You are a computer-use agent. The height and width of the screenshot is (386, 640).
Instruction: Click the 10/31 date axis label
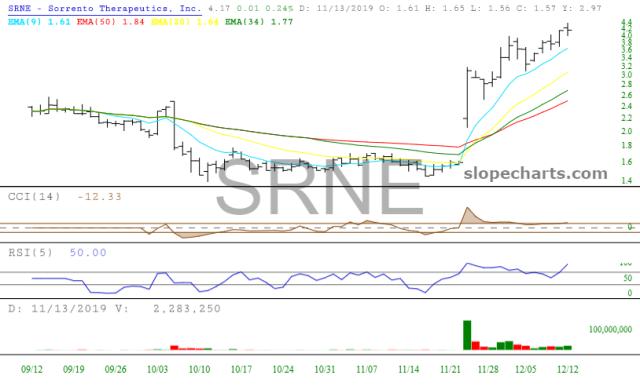[325, 369]
